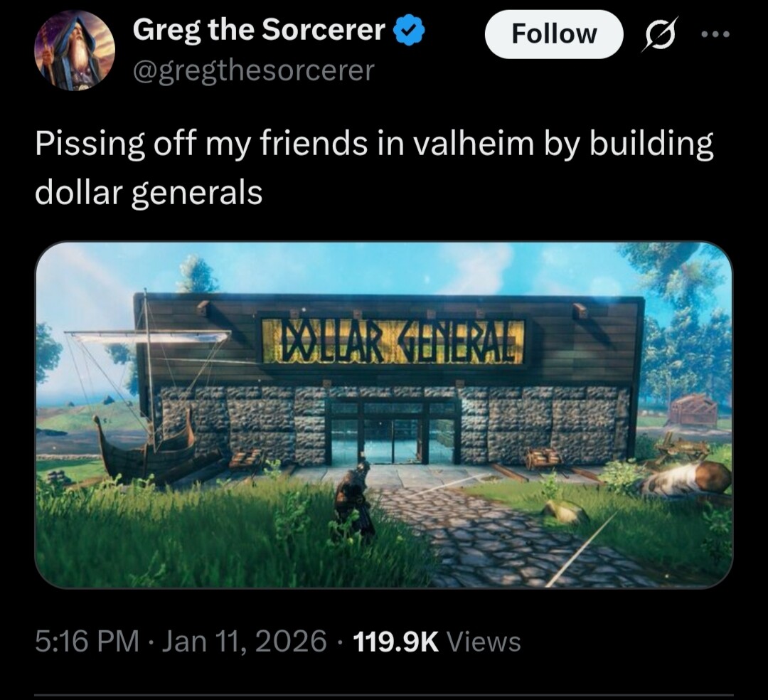Image resolution: width=768 pixels, height=700 pixels.
Task: Open the three-dot more options menu
Action: pos(715,34)
